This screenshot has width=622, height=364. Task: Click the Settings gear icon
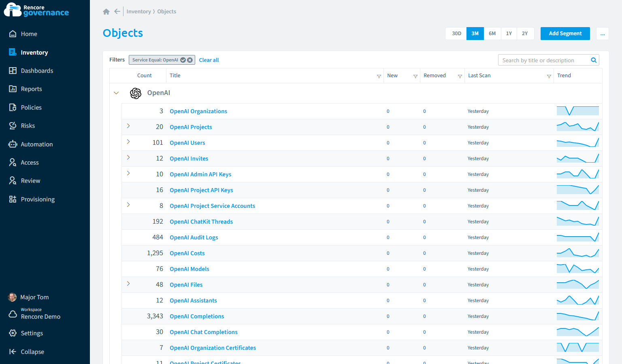click(x=13, y=333)
